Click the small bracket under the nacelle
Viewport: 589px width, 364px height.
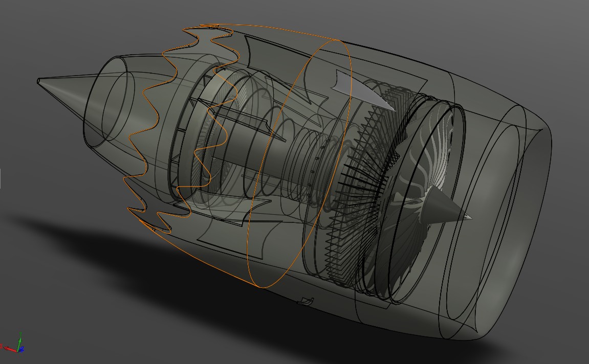(x=305, y=301)
